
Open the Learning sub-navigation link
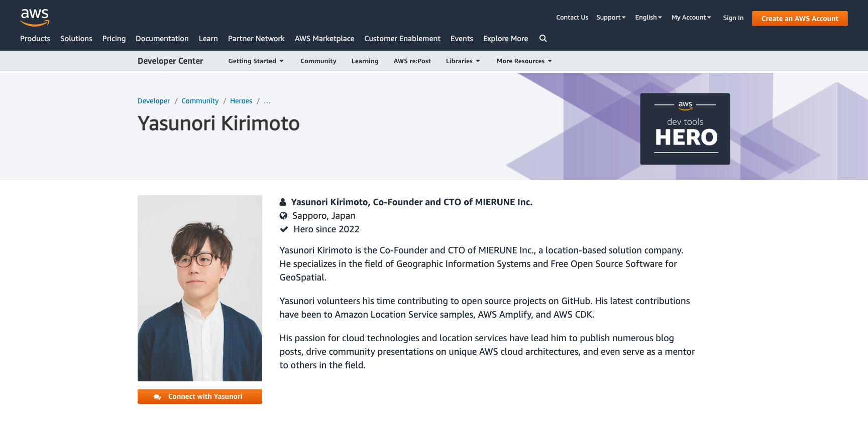365,61
